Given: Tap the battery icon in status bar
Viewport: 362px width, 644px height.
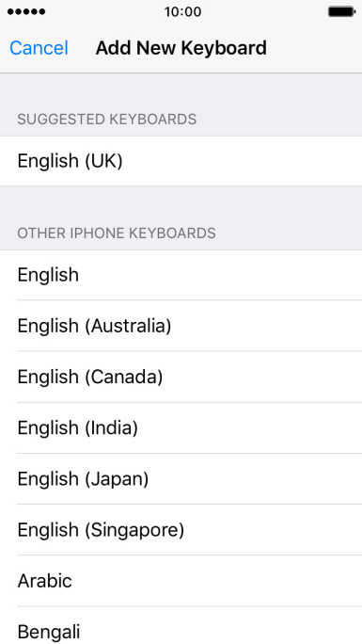Looking at the screenshot, I should coord(341,11).
